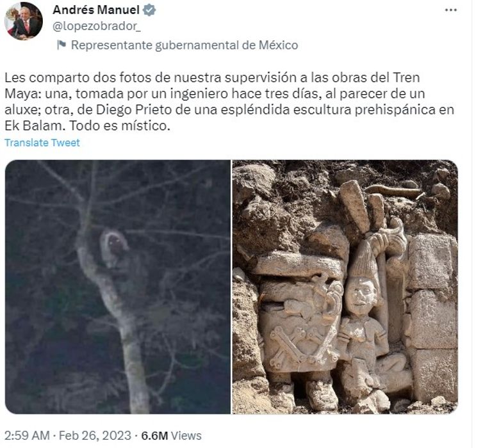
Task: Click the tweet text about Tren Maya
Action: pos(229,102)
